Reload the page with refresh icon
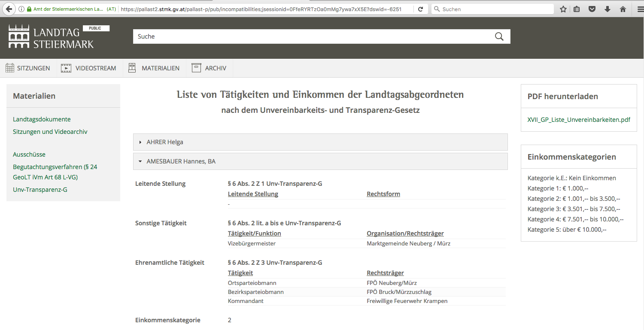This screenshot has width=644, height=330. [x=420, y=9]
